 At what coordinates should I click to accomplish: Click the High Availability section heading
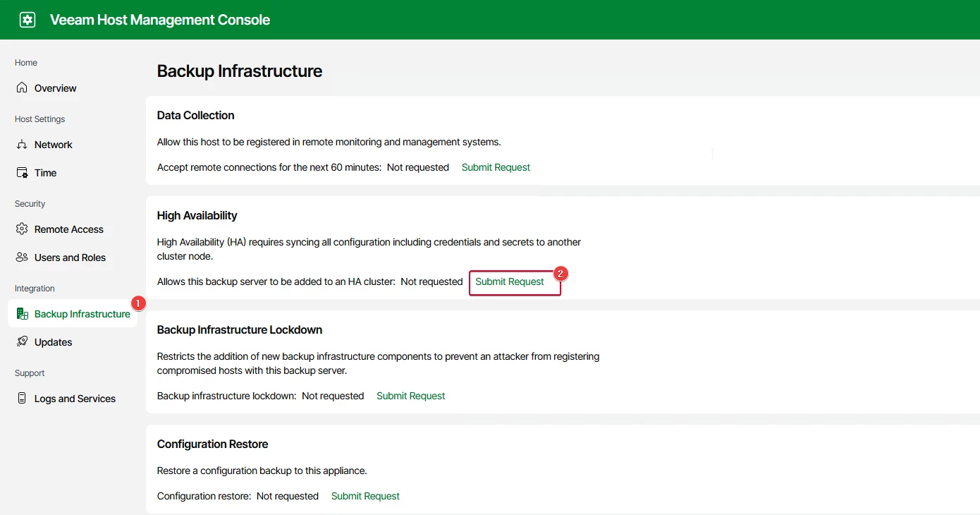click(197, 215)
